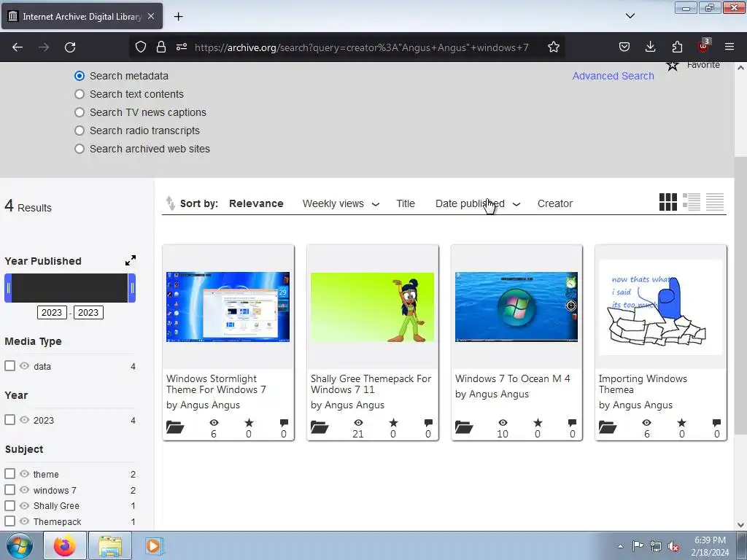
Task: Go back to the previous page
Action: pos(18,47)
